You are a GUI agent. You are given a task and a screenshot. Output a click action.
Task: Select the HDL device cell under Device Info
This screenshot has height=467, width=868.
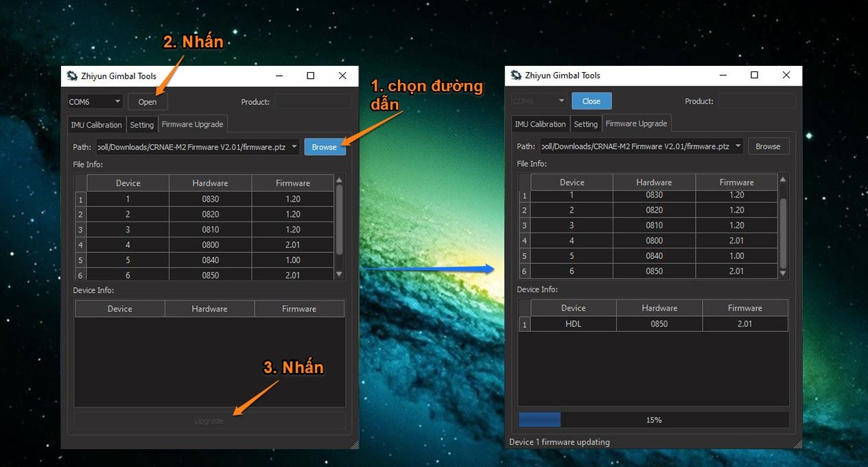[574, 324]
